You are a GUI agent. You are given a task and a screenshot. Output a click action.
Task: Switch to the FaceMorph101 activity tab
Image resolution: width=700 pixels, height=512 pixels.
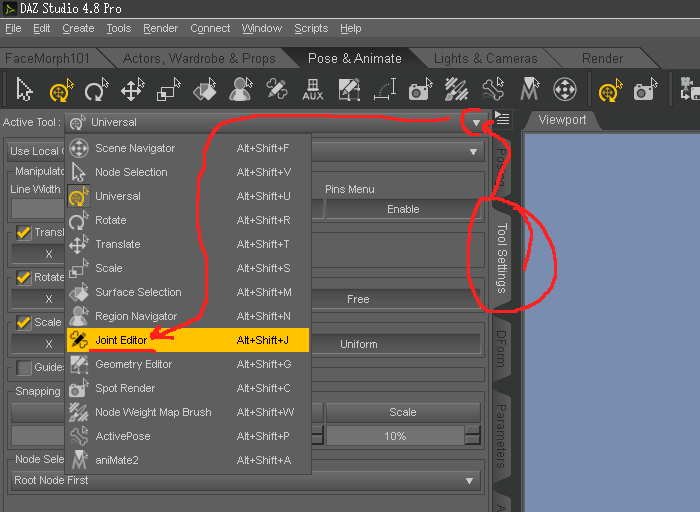[47, 58]
